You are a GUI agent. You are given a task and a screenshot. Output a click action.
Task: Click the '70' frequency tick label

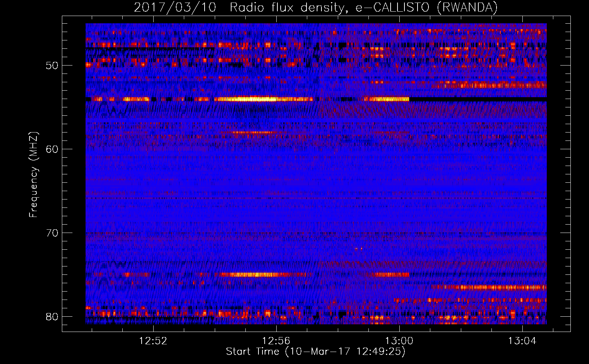coord(52,233)
